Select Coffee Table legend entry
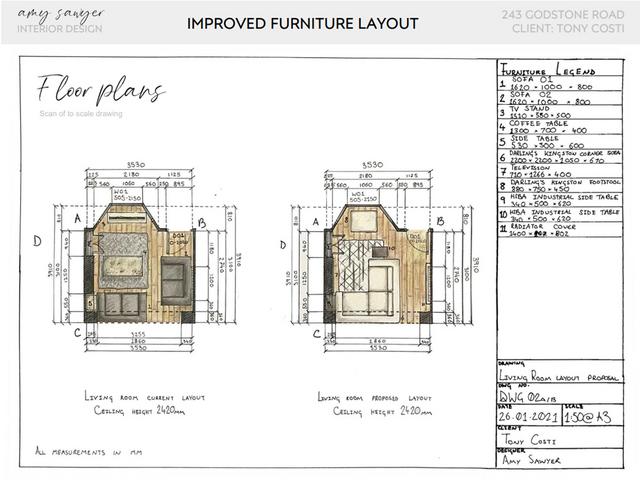Viewport: 640px width, 480px height. pyautogui.click(x=551, y=128)
